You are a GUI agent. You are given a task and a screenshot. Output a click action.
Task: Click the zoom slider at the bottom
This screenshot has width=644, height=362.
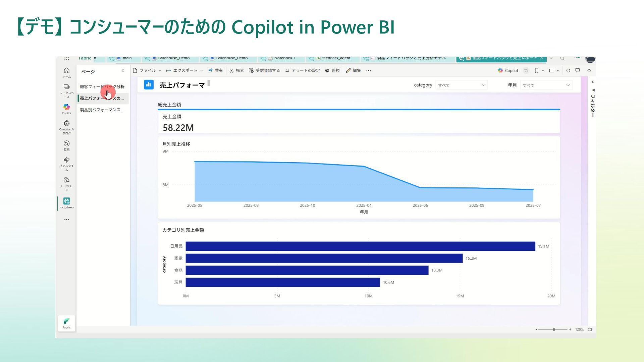click(554, 329)
